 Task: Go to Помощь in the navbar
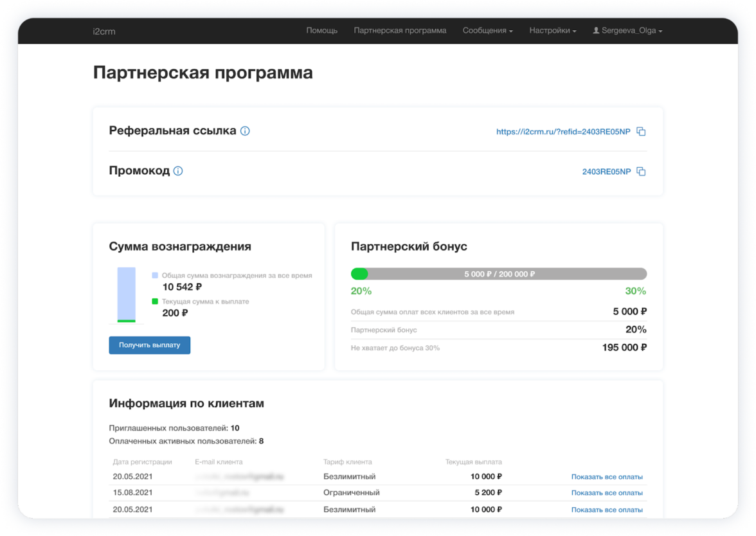321,31
